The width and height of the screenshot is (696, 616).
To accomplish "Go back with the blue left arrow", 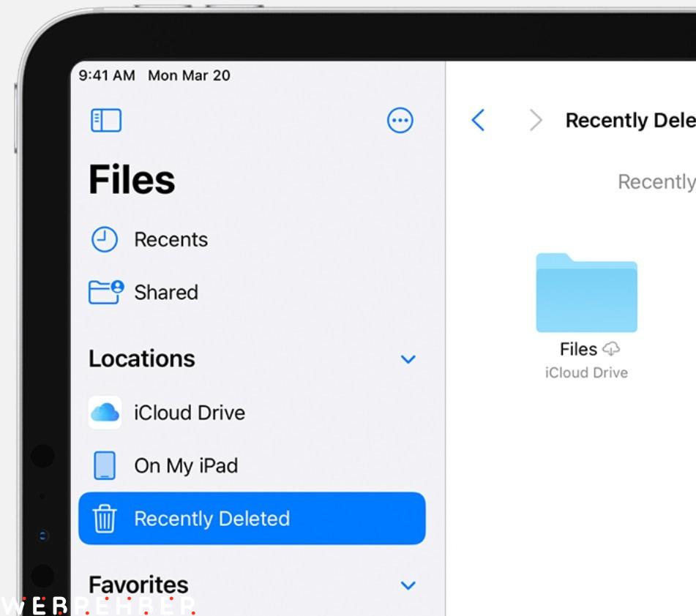I will pyautogui.click(x=478, y=120).
